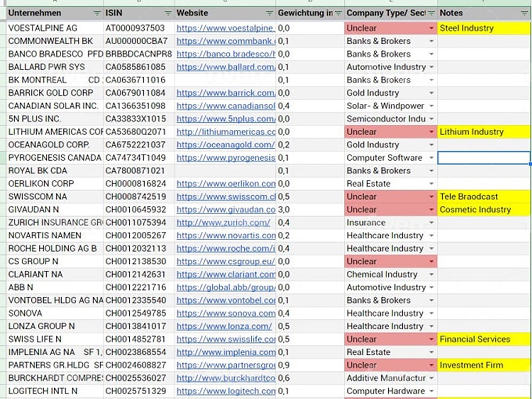
Task: Select ISIN cell CA0679011084
Action: point(139,93)
